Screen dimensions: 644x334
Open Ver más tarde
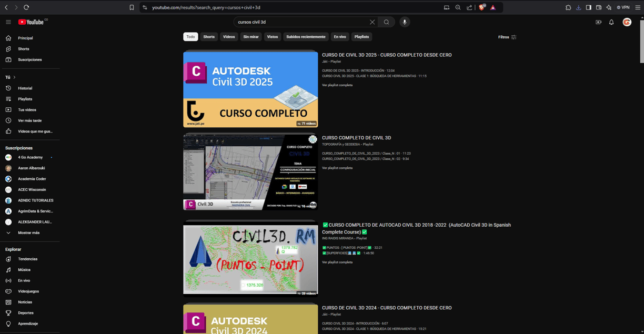point(30,120)
